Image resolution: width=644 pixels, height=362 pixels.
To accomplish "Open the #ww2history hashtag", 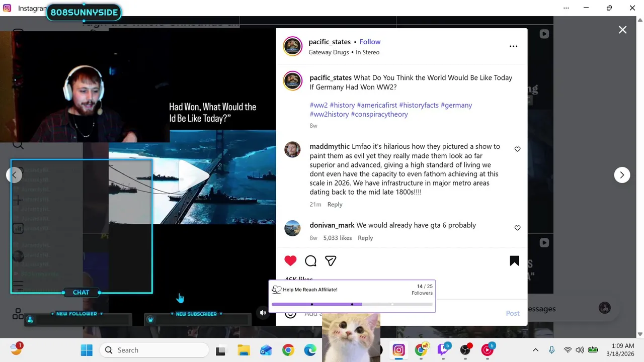I will click(329, 114).
